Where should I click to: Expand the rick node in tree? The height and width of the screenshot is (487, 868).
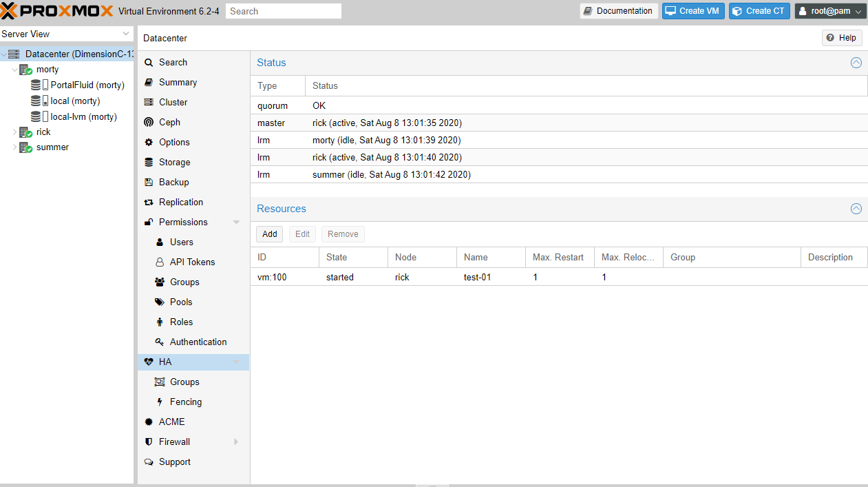pyautogui.click(x=14, y=132)
